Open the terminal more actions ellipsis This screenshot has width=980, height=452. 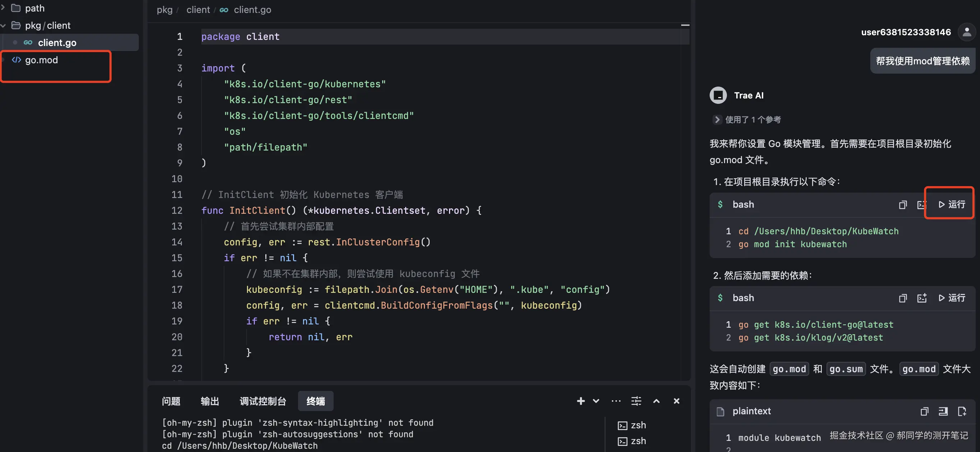[616, 401]
